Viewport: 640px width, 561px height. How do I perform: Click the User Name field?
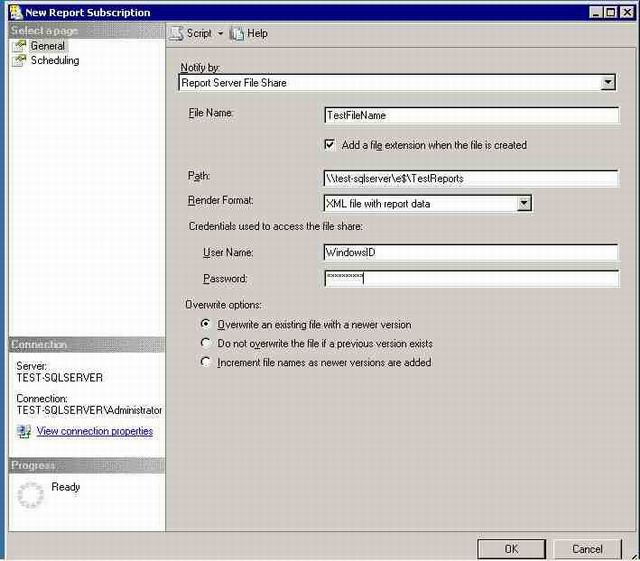point(471,253)
